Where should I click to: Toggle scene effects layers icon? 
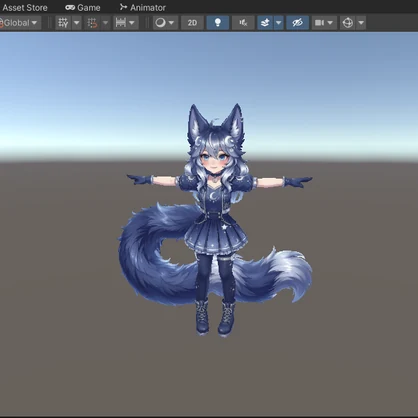click(265, 23)
